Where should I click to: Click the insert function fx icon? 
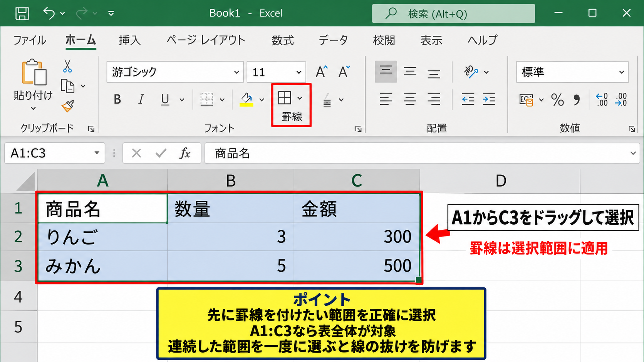coord(185,153)
